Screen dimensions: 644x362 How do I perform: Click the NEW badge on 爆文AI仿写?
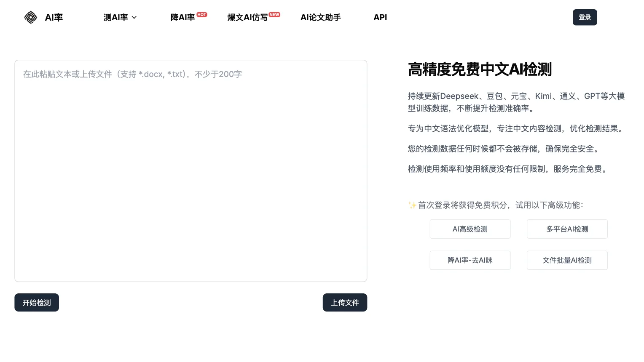point(274,14)
